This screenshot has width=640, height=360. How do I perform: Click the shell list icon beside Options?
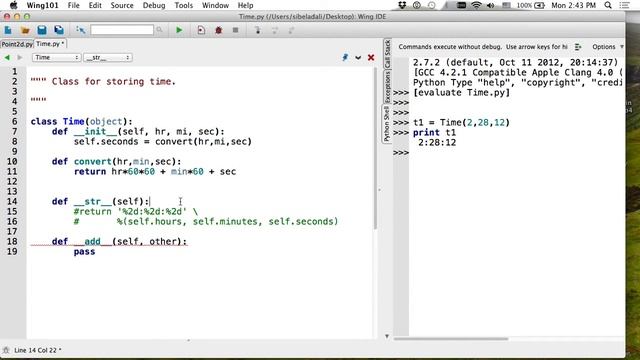click(x=578, y=47)
